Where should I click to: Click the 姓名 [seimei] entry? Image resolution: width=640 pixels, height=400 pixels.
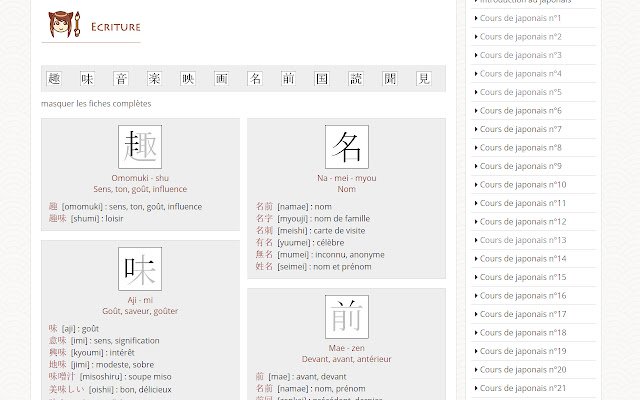313,267
